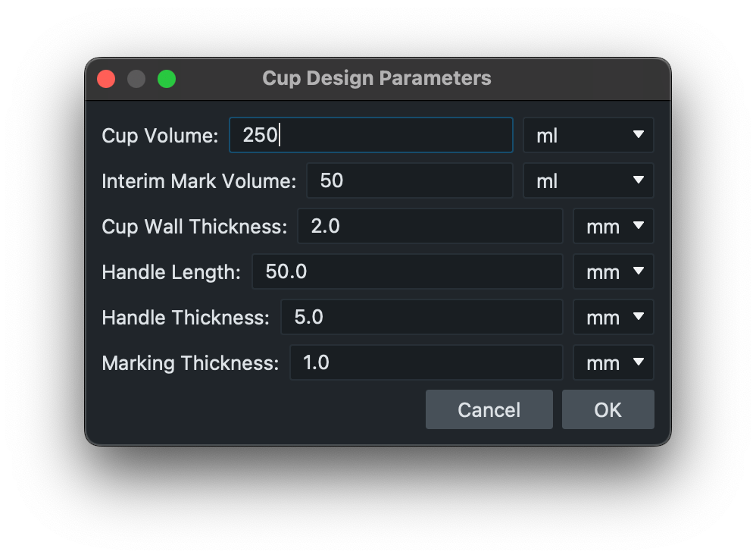Click the green zoom window button
This screenshot has width=756, height=558.
pos(167,79)
